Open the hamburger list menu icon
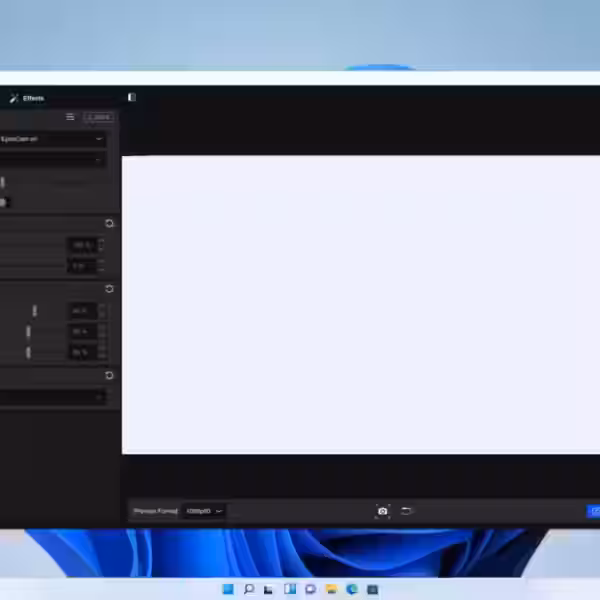Screen dimensions: 600x600 click(x=70, y=117)
